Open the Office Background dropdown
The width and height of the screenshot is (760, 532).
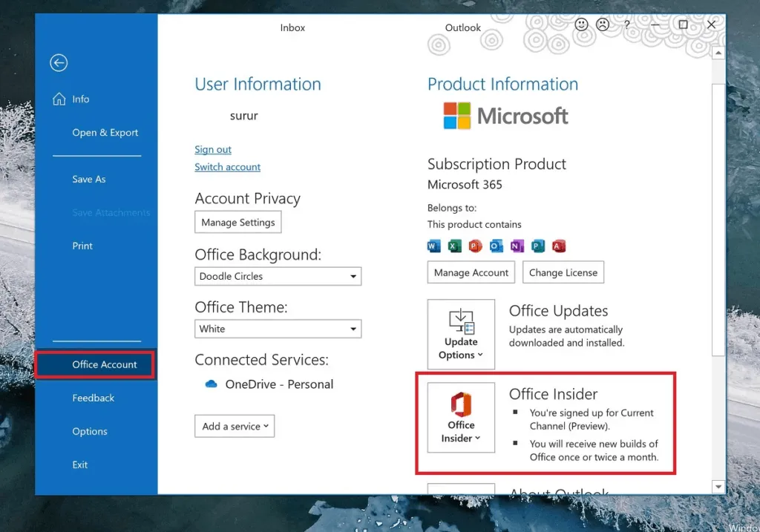tap(278, 276)
